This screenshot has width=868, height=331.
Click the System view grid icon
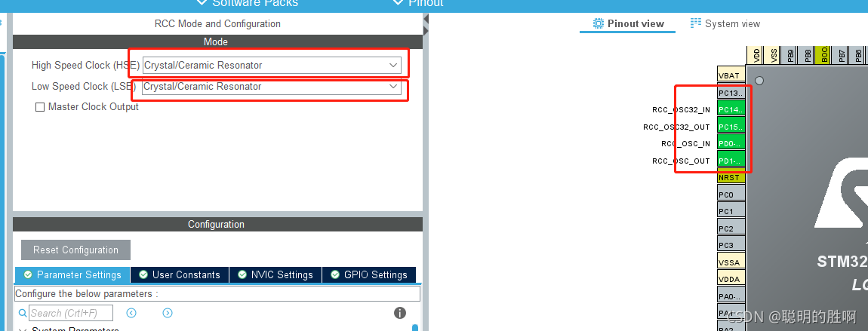696,23
